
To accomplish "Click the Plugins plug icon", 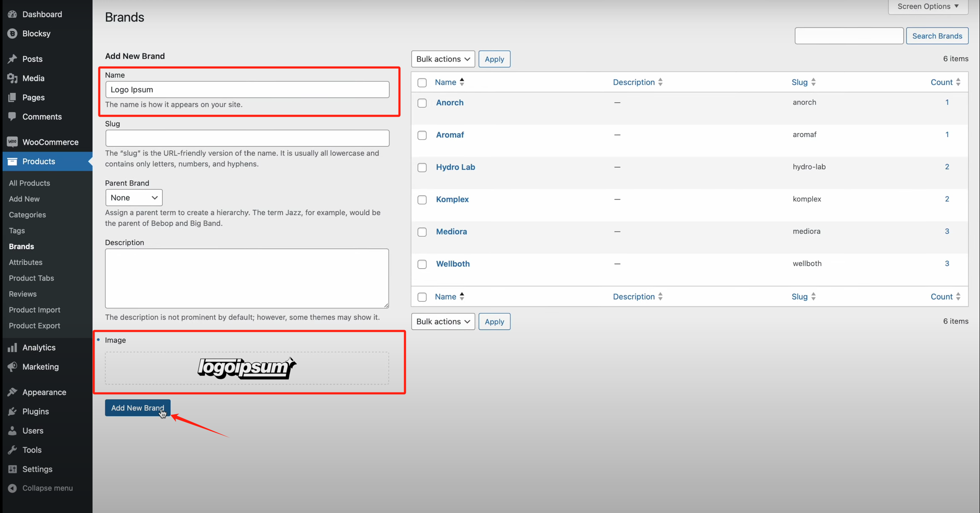I will click(12, 411).
